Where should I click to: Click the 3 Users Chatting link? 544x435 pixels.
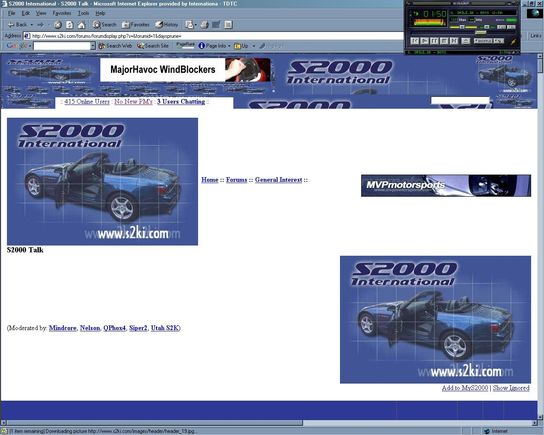point(181,101)
